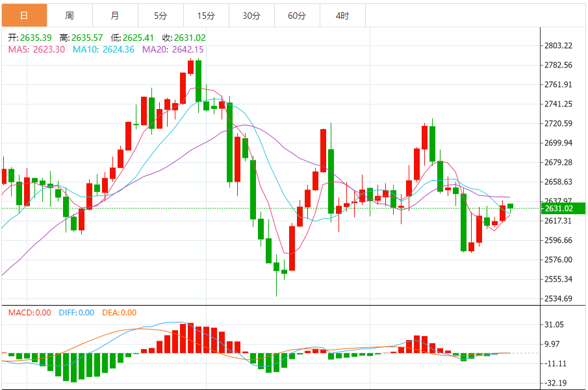Click the 2534.69 price axis label
588x390 pixels.
[558, 299]
